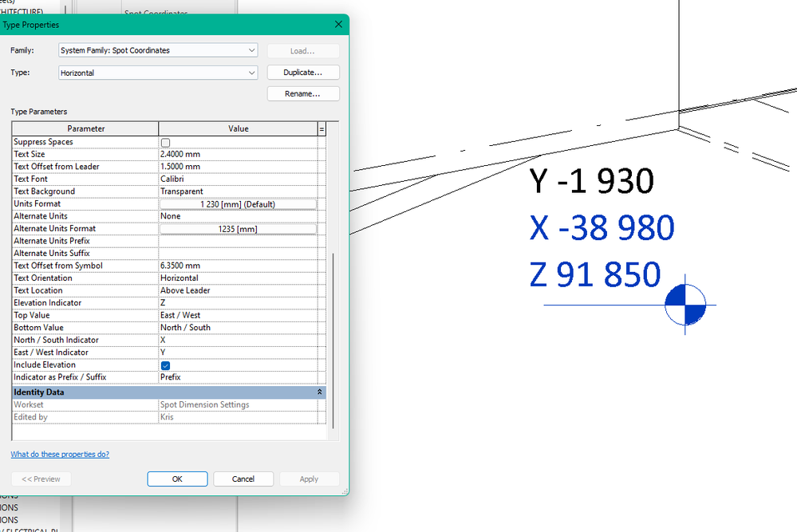Image resolution: width=797 pixels, height=532 pixels.
Task: Edit the East / West Indicator value Y
Action: click(238, 352)
